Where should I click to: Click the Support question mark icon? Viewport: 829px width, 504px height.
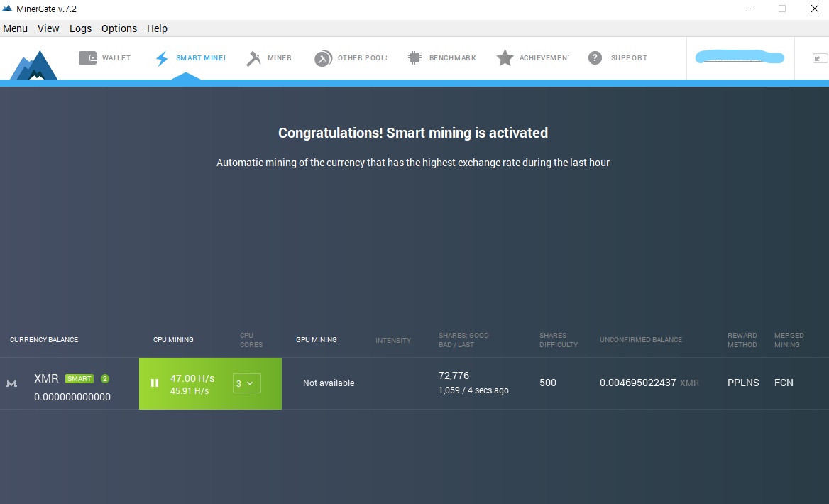(595, 57)
